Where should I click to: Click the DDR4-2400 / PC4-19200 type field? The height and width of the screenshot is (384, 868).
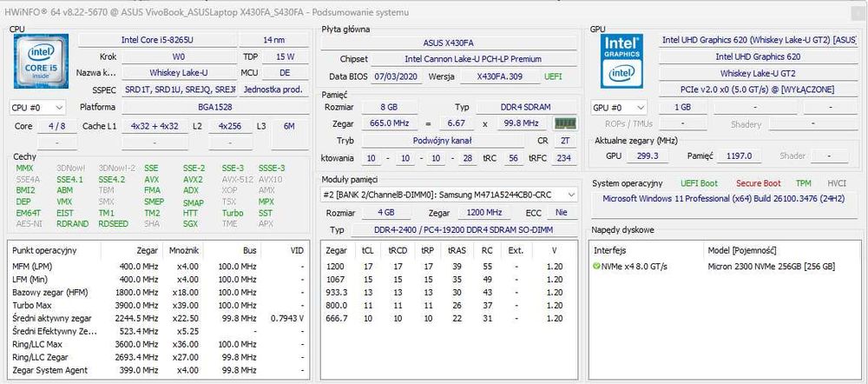464,230
